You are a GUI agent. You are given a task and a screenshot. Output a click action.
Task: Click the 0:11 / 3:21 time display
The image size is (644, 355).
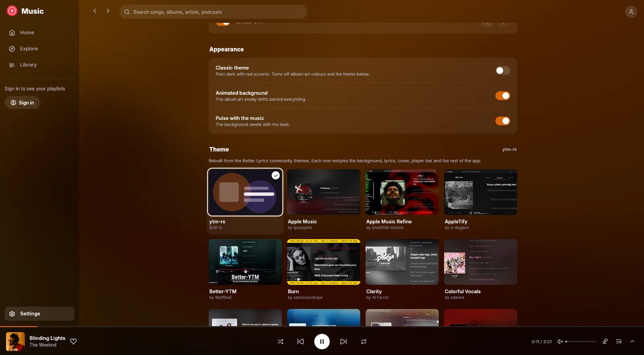541,342
